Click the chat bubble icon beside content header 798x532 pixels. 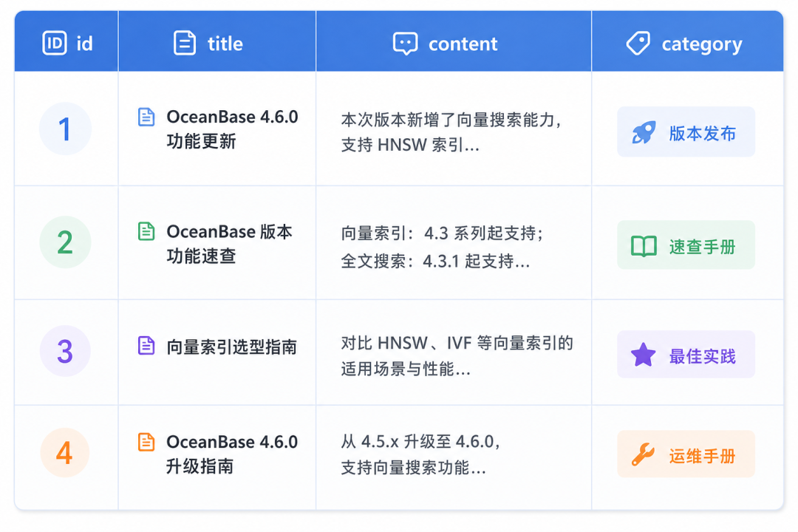click(405, 44)
